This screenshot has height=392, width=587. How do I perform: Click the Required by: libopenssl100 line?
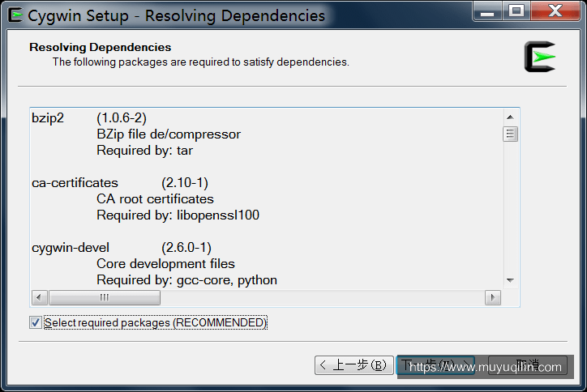tap(178, 215)
